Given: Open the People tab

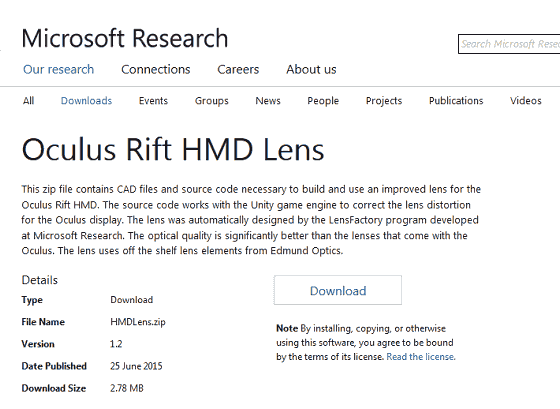Looking at the screenshot, I should click(323, 101).
